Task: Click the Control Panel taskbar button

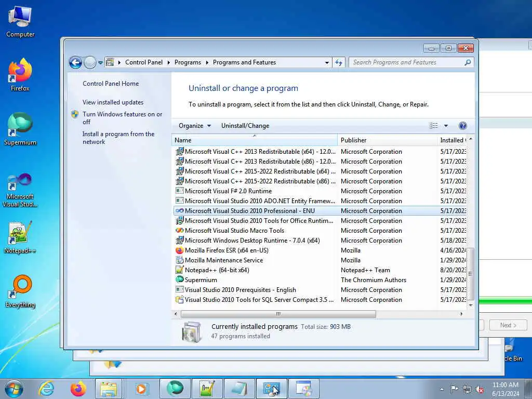Action: pos(271,389)
